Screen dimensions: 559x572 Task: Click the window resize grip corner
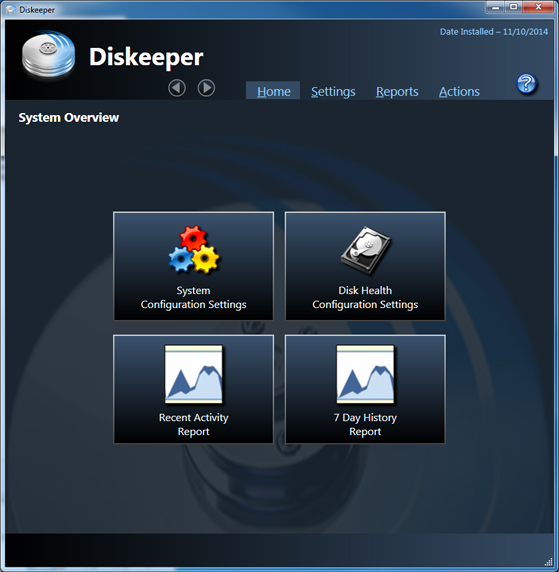click(x=548, y=561)
